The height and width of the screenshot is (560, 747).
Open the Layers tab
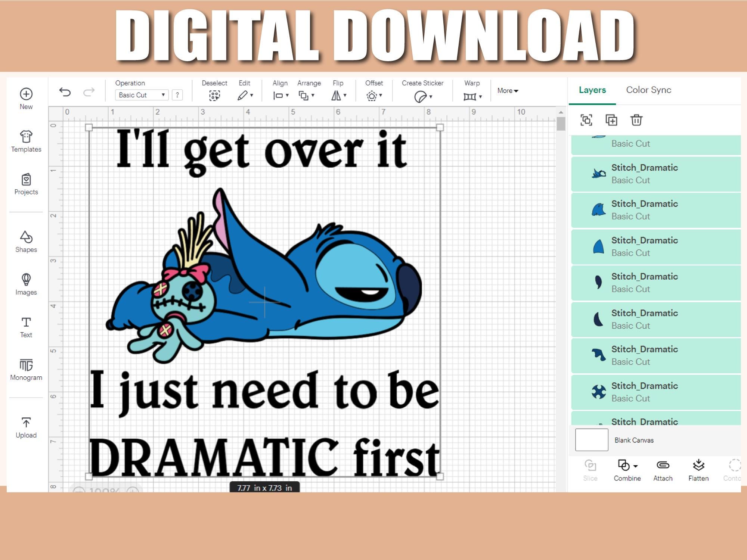point(592,90)
